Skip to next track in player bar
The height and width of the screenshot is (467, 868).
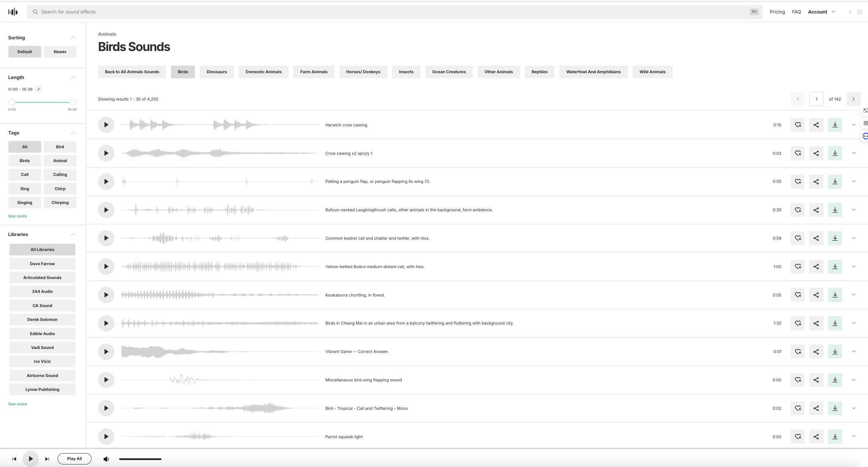47,459
